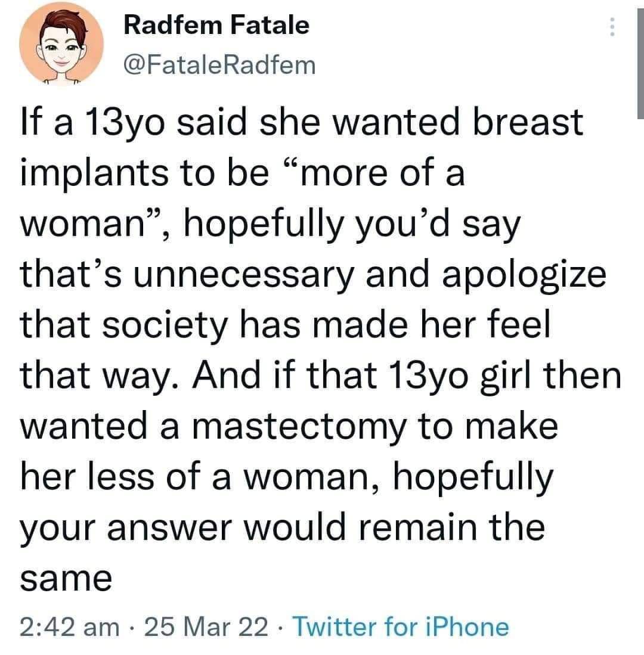Tap the word 'mastectomy' in the tweet
The height and width of the screenshot is (655, 644).
299,427
